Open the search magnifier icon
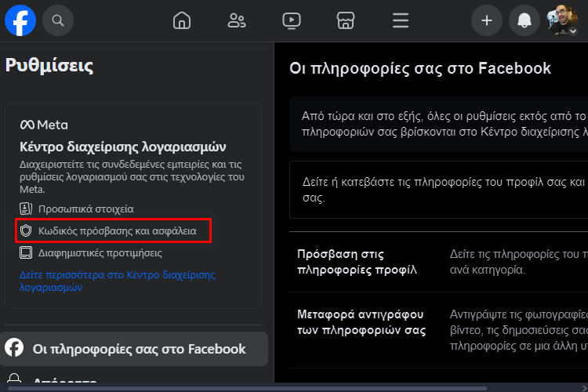588x392 pixels. (58, 20)
